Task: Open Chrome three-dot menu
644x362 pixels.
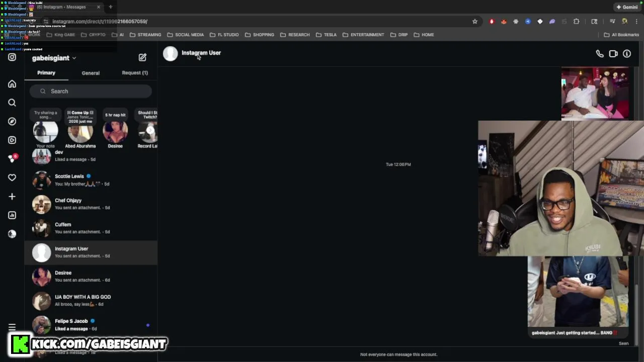Action: pos(636,22)
